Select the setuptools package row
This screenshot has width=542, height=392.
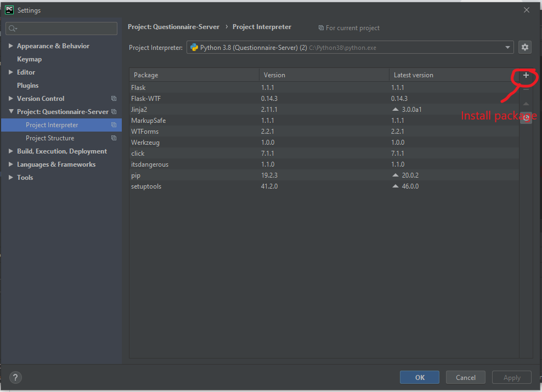tap(324, 186)
